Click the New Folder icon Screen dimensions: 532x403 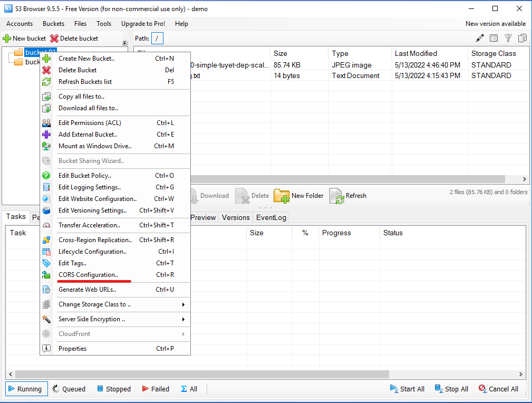(282, 196)
